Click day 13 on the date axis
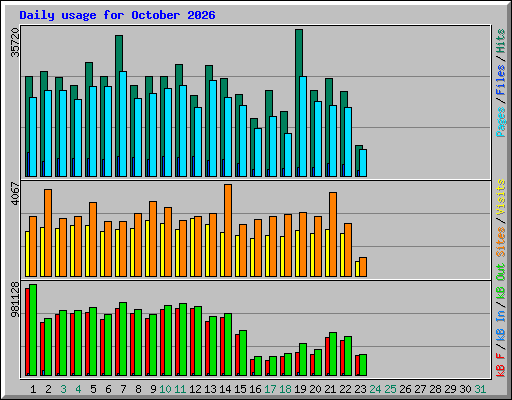This screenshot has height=400, width=512. pyautogui.click(x=210, y=389)
